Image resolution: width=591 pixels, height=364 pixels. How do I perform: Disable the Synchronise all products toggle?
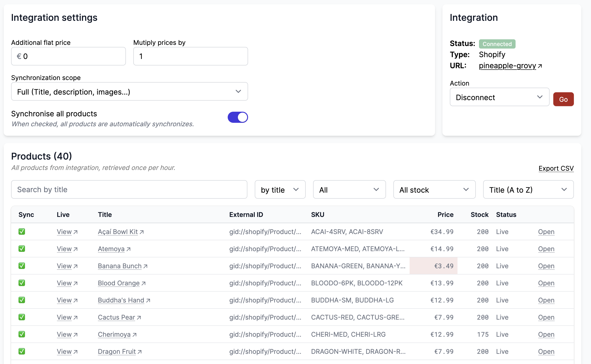pos(238,117)
